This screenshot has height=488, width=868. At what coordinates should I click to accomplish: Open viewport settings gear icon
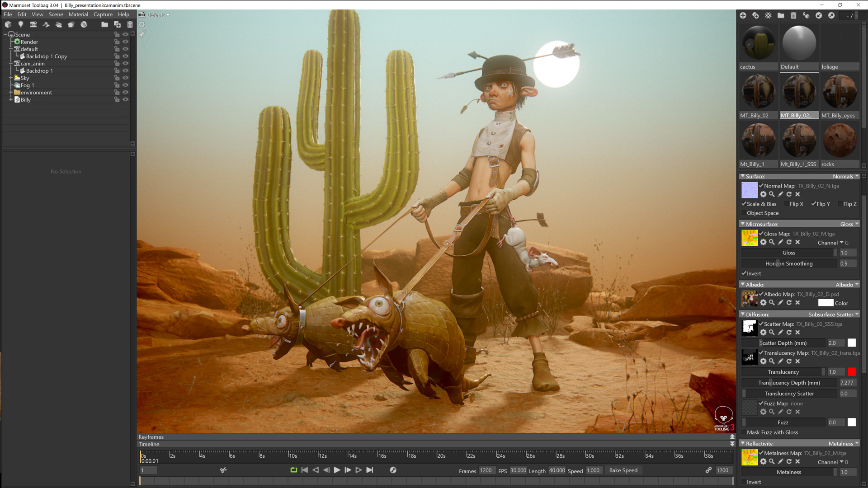click(x=142, y=24)
